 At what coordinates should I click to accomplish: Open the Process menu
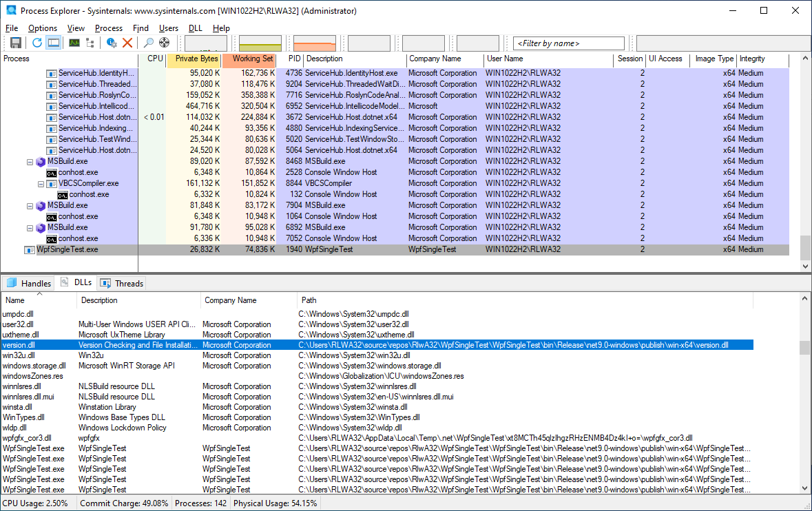[109, 28]
